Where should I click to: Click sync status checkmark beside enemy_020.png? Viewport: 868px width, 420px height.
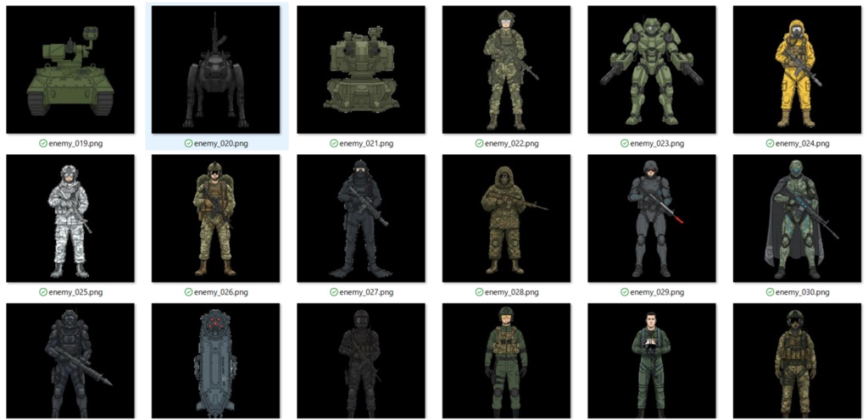tap(189, 144)
